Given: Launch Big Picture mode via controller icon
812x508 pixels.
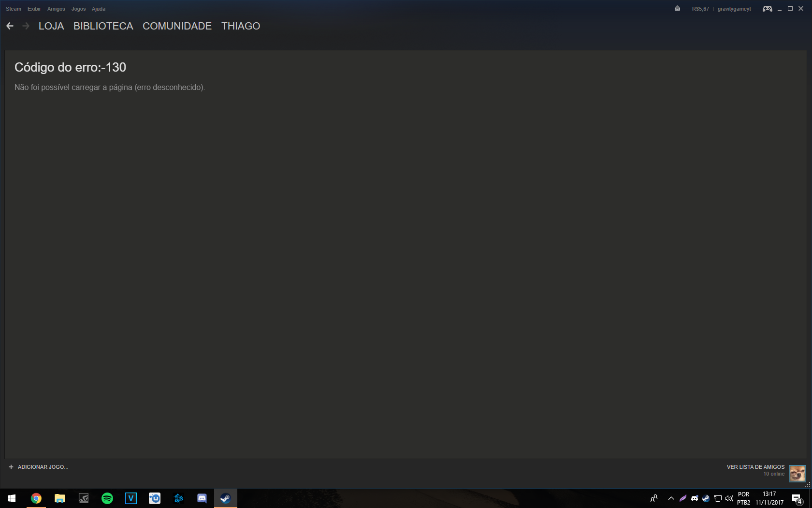Looking at the screenshot, I should coord(767,9).
